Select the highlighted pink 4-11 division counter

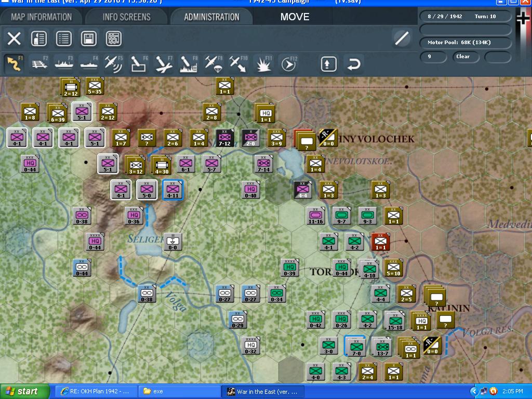pyautogui.click(x=172, y=189)
